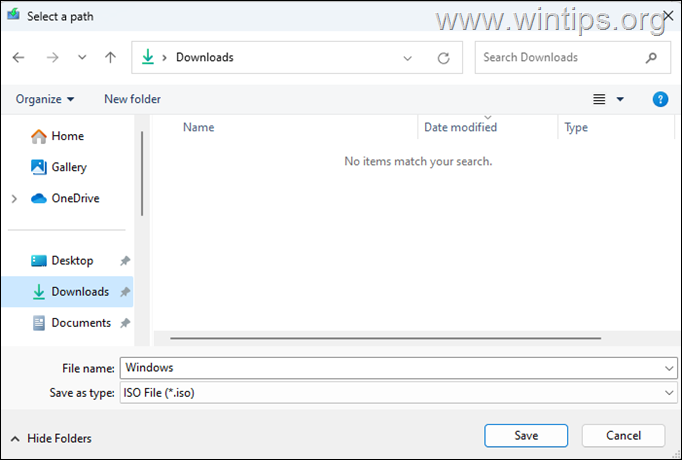Expand the OneDrive tree node
682x460 pixels.
click(14, 199)
